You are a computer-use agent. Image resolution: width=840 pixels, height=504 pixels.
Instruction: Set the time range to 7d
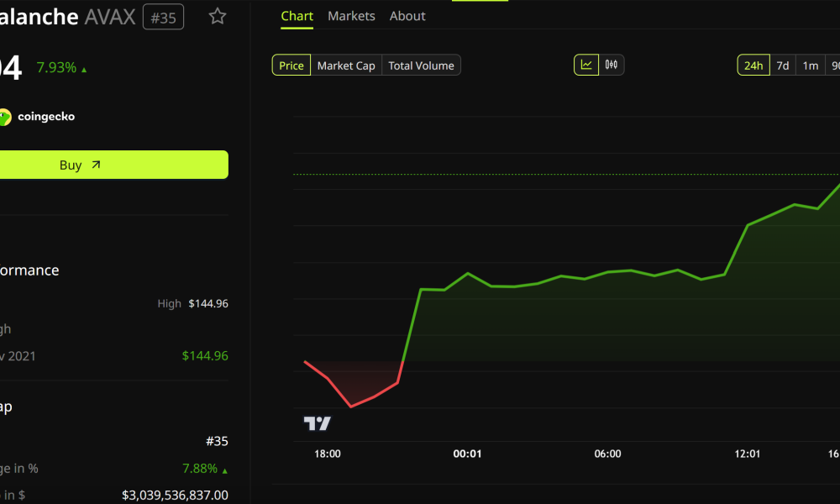click(783, 66)
